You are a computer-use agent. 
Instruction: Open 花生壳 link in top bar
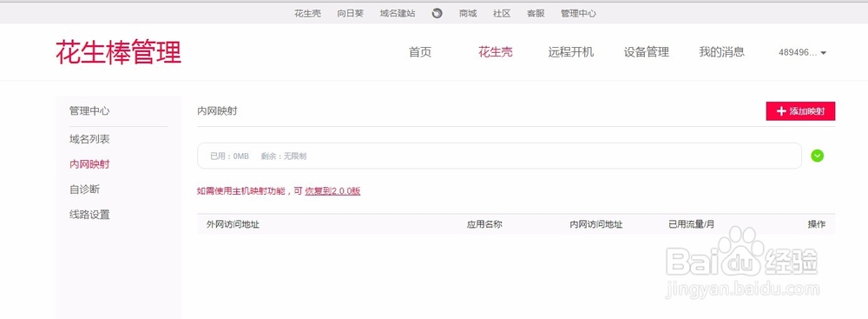pos(307,13)
